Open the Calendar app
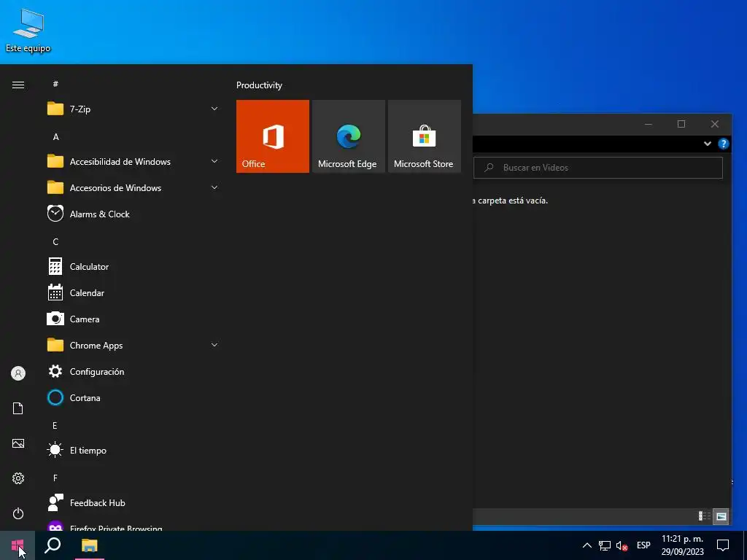This screenshot has height=560, width=747. pyautogui.click(x=133, y=293)
